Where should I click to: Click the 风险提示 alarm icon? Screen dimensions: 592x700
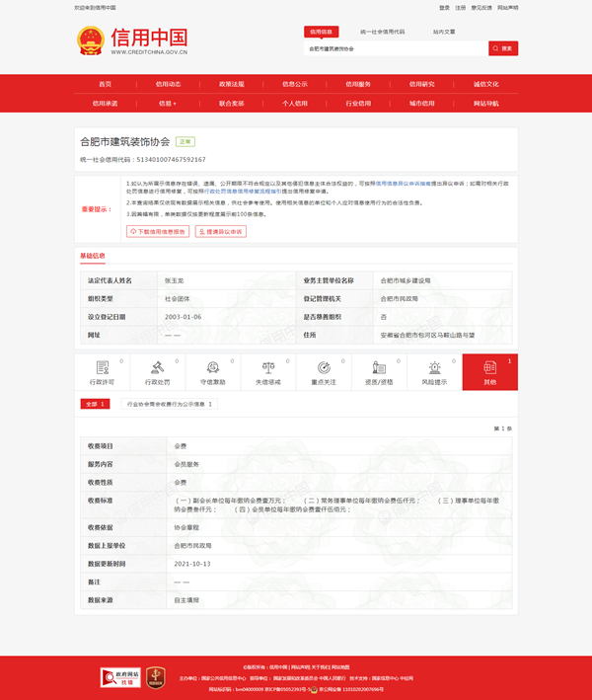[x=434, y=366]
